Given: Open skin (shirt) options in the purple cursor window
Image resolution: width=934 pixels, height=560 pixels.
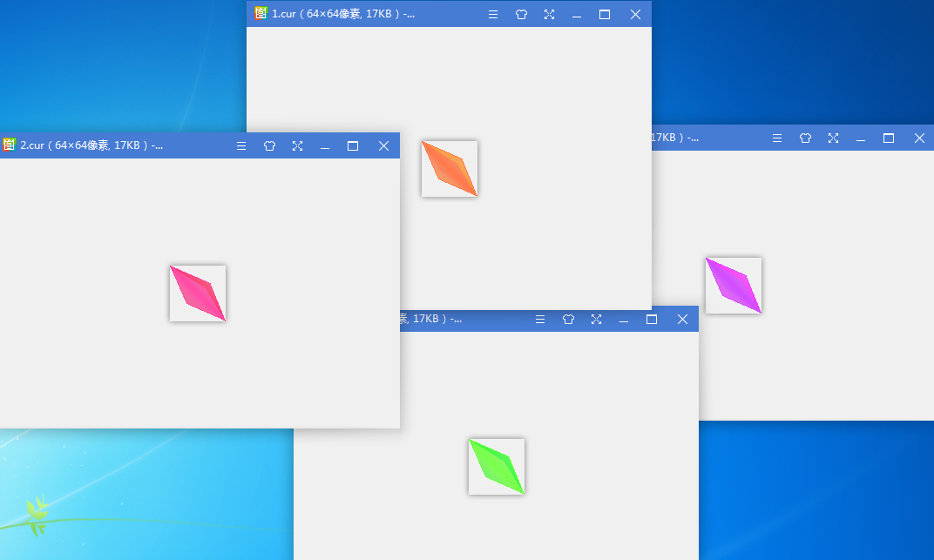Looking at the screenshot, I should click(805, 138).
